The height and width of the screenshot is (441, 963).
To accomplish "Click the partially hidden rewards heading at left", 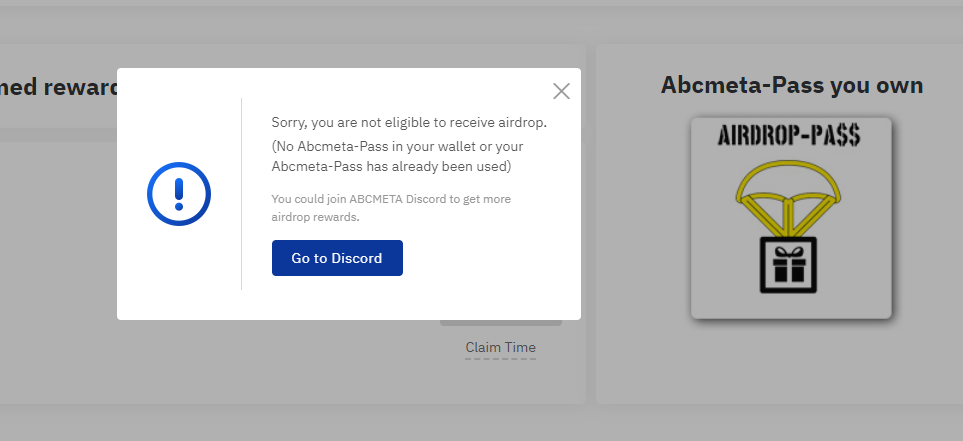I will [x=58, y=87].
